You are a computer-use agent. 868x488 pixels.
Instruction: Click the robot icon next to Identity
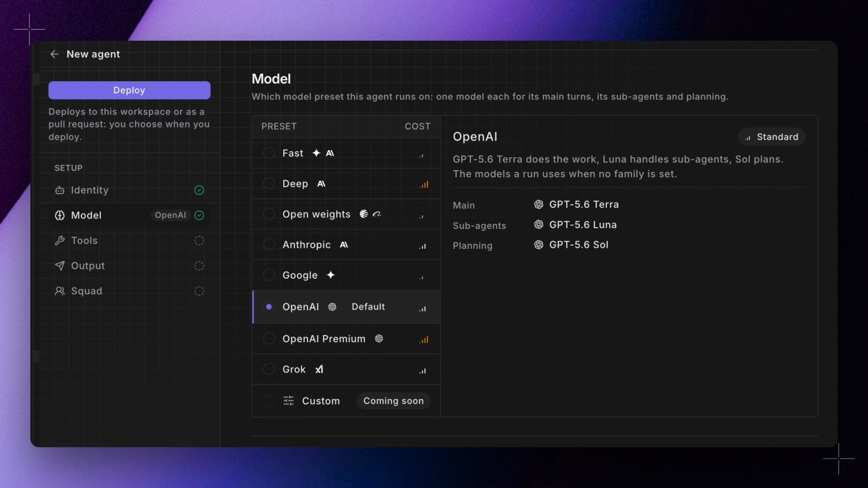tap(60, 190)
